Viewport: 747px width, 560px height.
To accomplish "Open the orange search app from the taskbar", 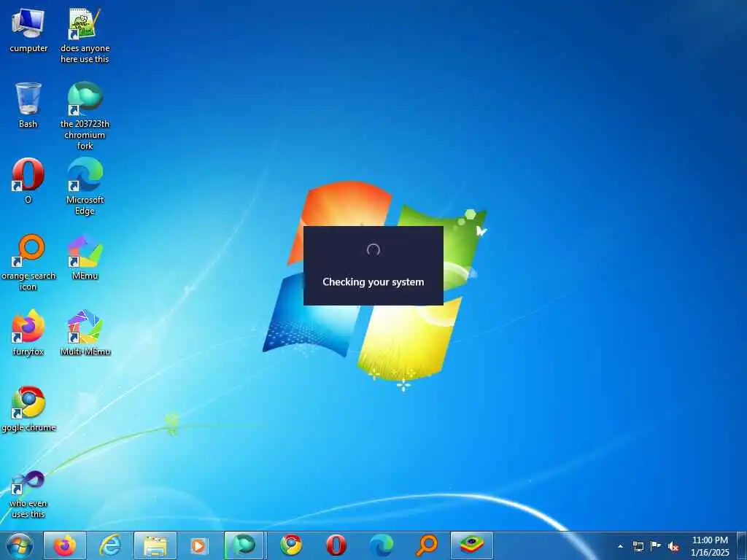I will (x=426, y=545).
